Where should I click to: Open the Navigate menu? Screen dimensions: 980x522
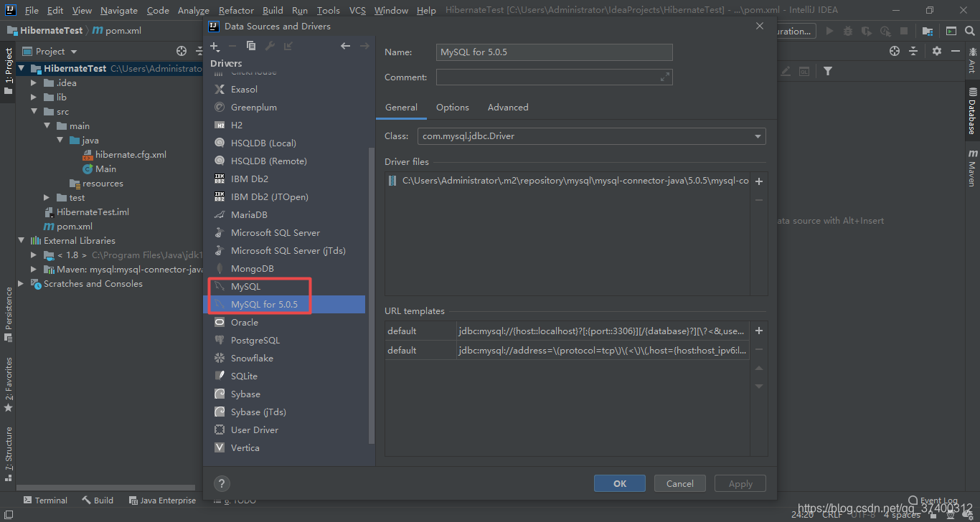coord(119,11)
